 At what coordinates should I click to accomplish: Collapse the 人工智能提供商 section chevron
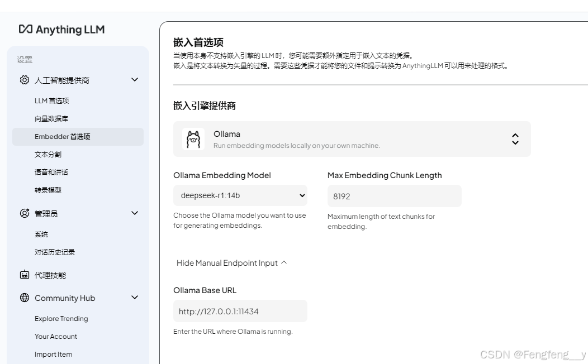click(x=135, y=80)
